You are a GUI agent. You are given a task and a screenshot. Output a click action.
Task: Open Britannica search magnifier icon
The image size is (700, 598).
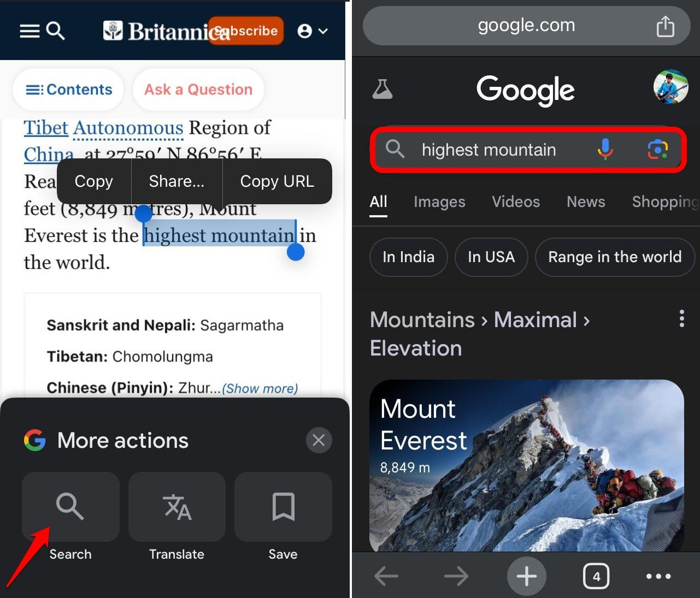click(x=55, y=31)
